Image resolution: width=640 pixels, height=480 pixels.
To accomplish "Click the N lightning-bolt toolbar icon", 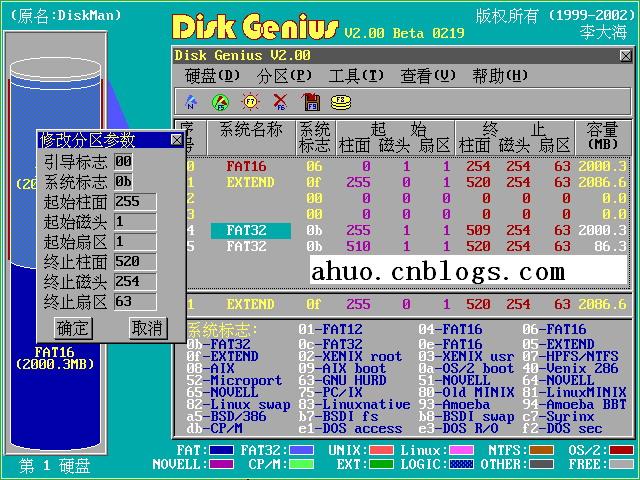I will coord(191,102).
